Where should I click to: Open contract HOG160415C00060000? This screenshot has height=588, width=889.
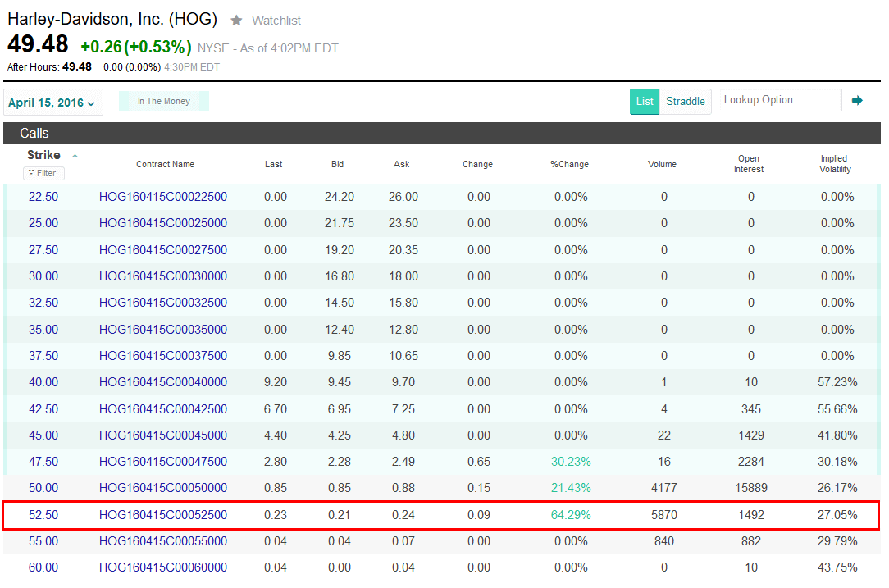(163, 567)
